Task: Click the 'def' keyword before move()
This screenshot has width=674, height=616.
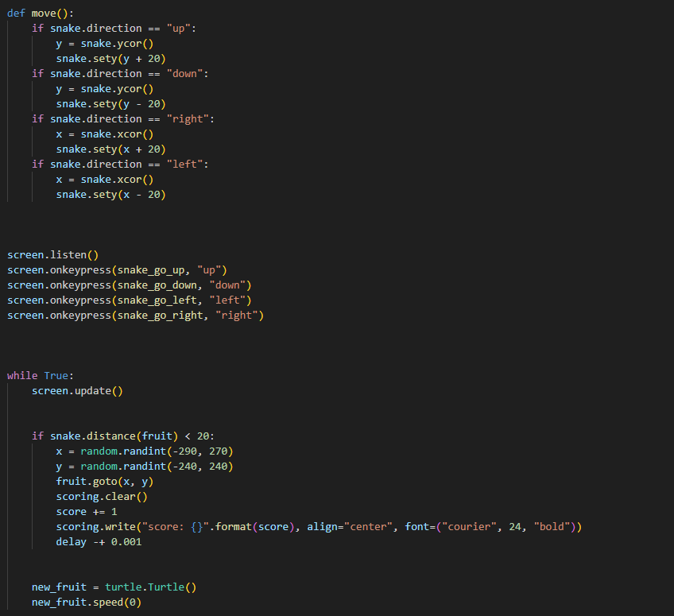Action: coord(16,13)
